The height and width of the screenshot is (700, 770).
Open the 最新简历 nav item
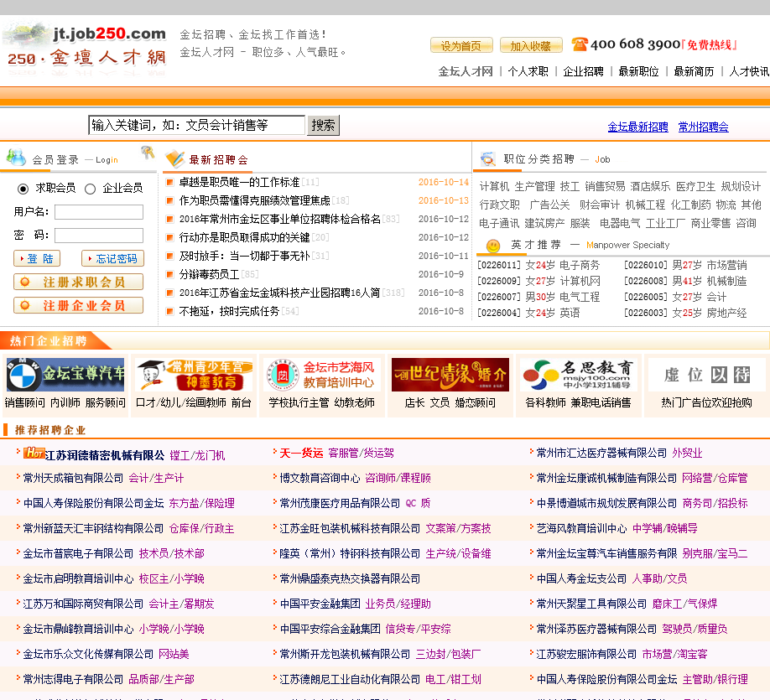coord(694,71)
